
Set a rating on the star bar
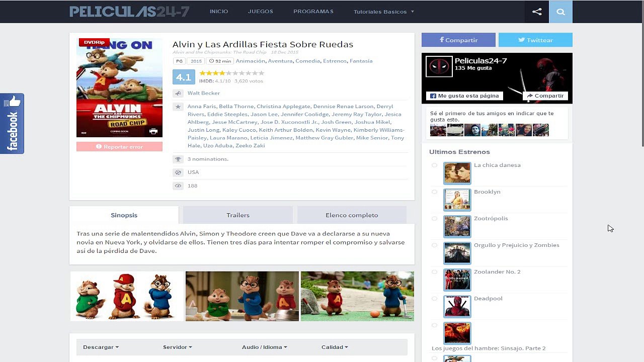tap(232, 73)
